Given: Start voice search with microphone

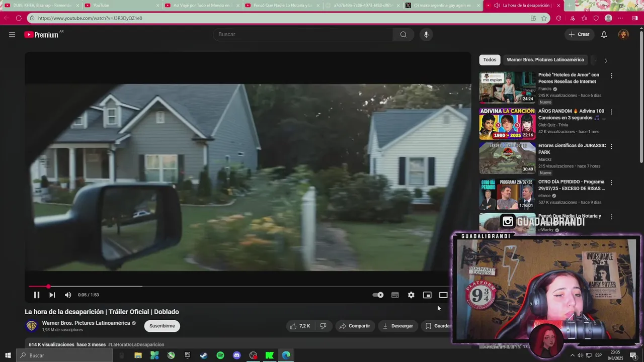Looking at the screenshot, I should 426,34.
